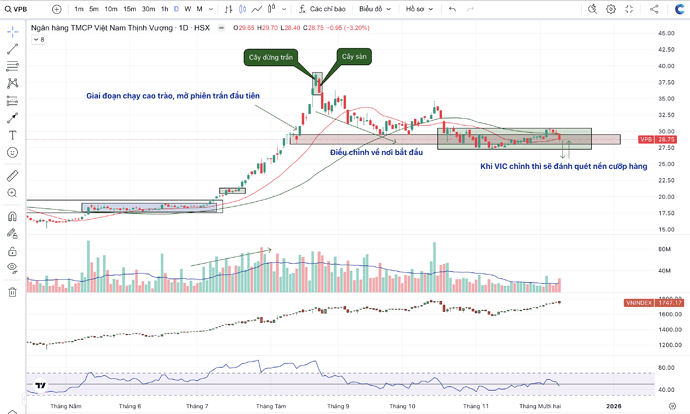Select the brush drawing tool

click(x=12, y=118)
